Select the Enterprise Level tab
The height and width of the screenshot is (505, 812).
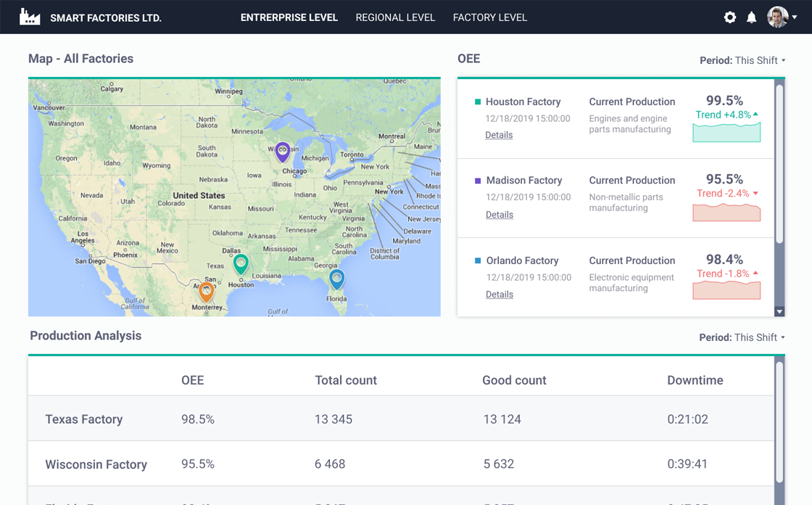(289, 17)
